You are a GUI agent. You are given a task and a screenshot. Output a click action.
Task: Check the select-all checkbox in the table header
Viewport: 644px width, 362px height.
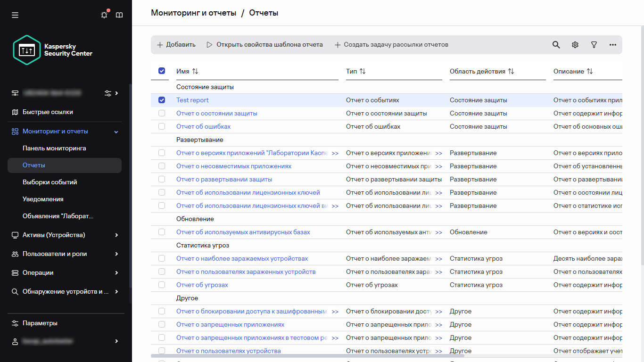coord(162,71)
